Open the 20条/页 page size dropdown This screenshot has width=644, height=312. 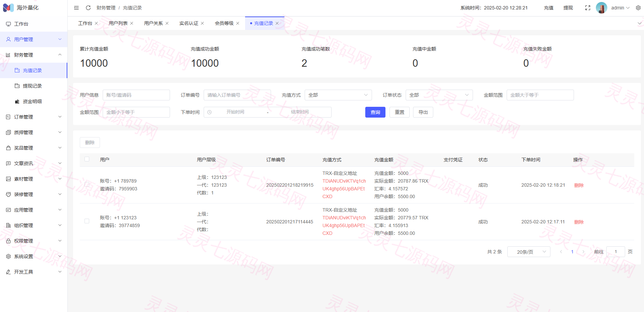(529, 252)
